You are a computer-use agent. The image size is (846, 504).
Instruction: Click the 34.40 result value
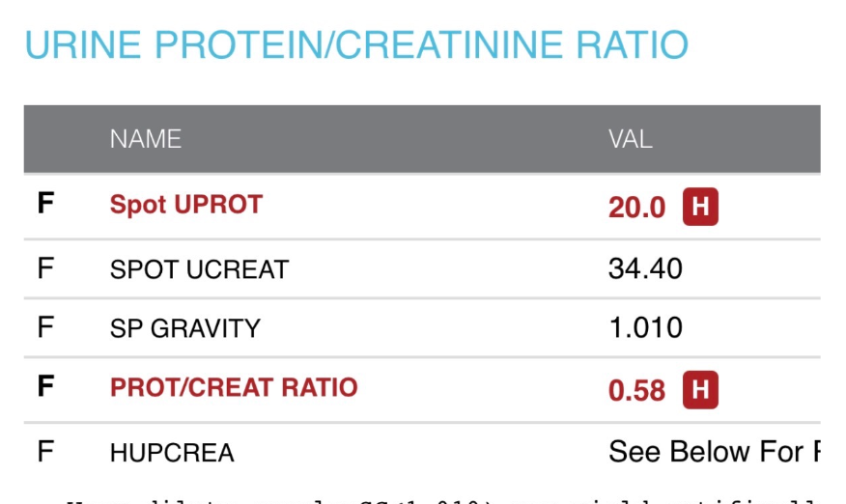coord(645,267)
